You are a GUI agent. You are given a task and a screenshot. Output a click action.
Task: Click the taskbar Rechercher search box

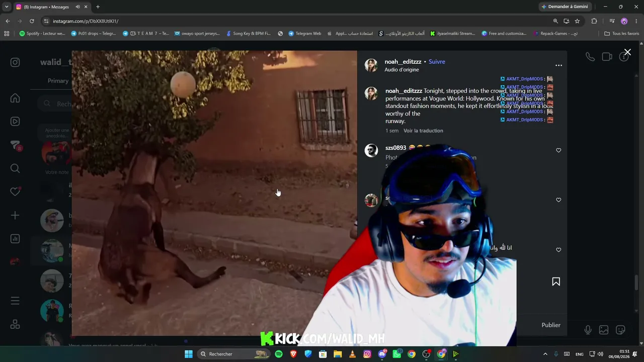point(234,354)
